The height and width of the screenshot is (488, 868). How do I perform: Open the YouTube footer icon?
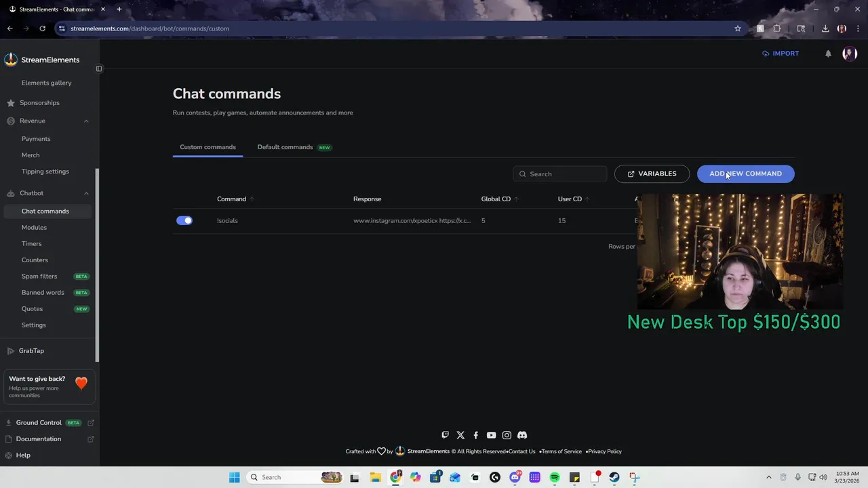(491, 435)
